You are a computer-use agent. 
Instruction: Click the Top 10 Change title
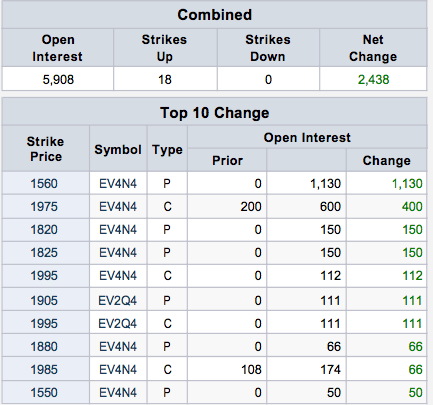point(214,113)
